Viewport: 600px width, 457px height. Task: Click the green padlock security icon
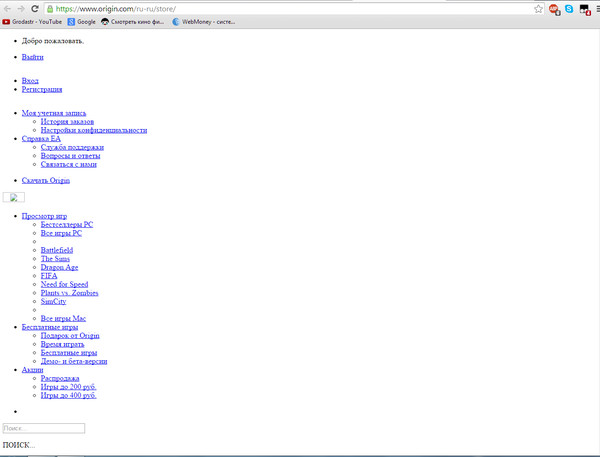pyautogui.click(x=50, y=9)
